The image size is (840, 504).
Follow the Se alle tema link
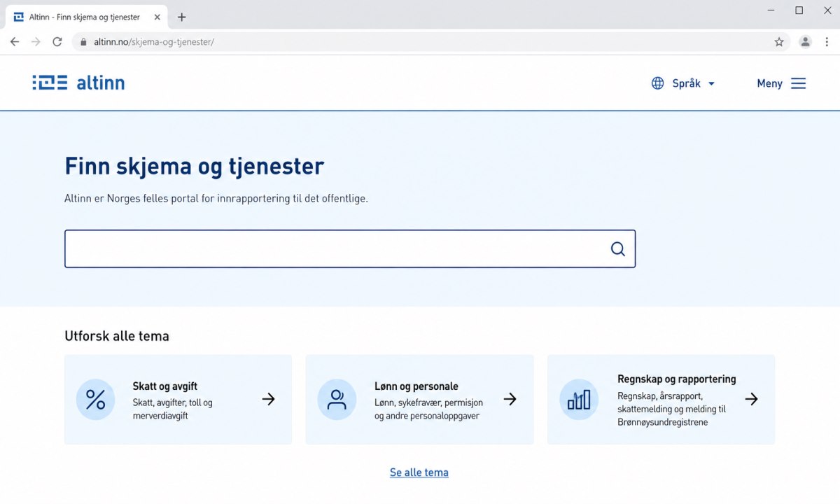pos(419,472)
